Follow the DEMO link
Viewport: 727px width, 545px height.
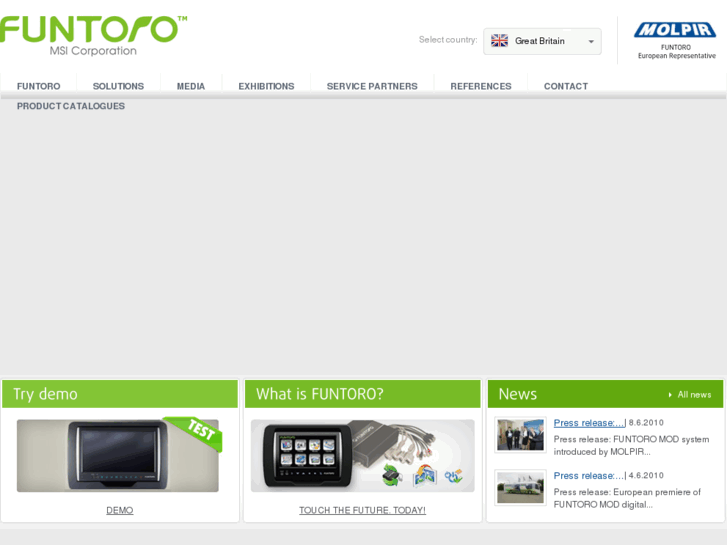click(x=120, y=510)
